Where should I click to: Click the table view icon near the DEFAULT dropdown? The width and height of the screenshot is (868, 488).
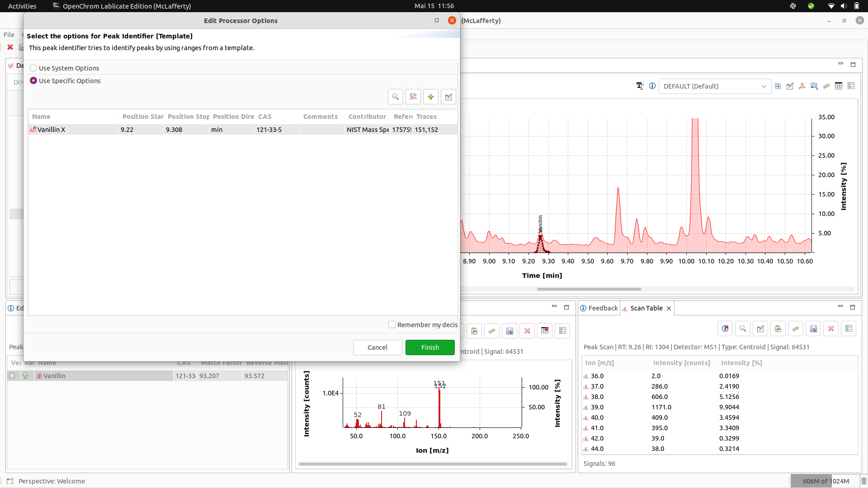point(839,86)
